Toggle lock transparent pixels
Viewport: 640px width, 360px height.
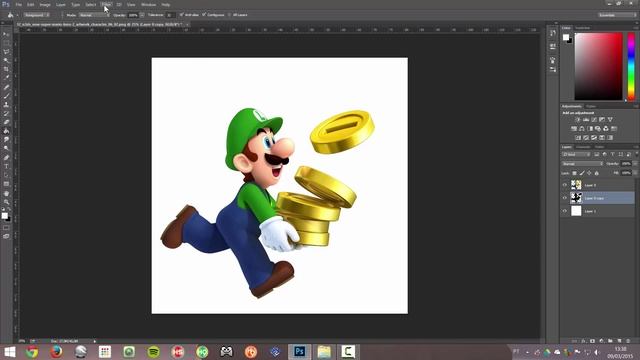pos(574,173)
